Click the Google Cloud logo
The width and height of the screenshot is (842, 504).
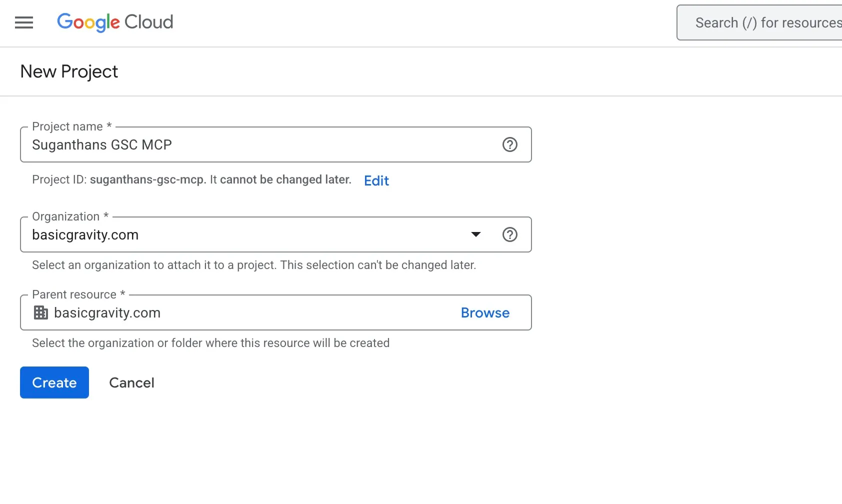115,22
